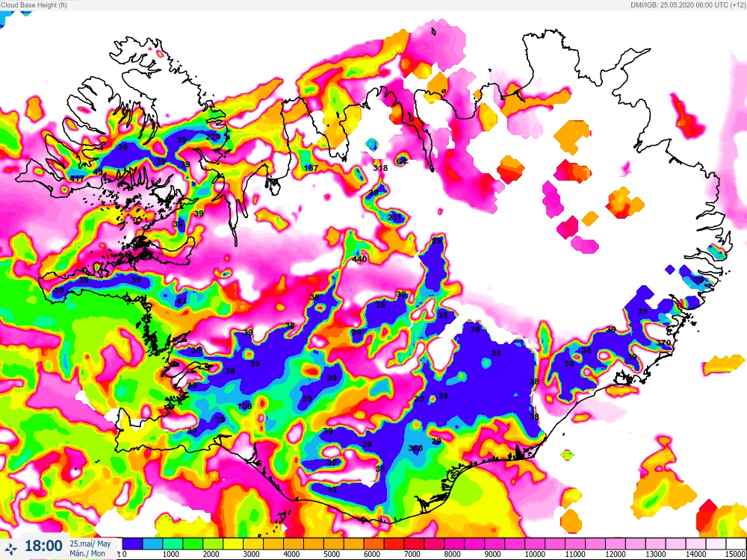
Task: Click the 368 cloud base value
Action: [x=415, y=448]
